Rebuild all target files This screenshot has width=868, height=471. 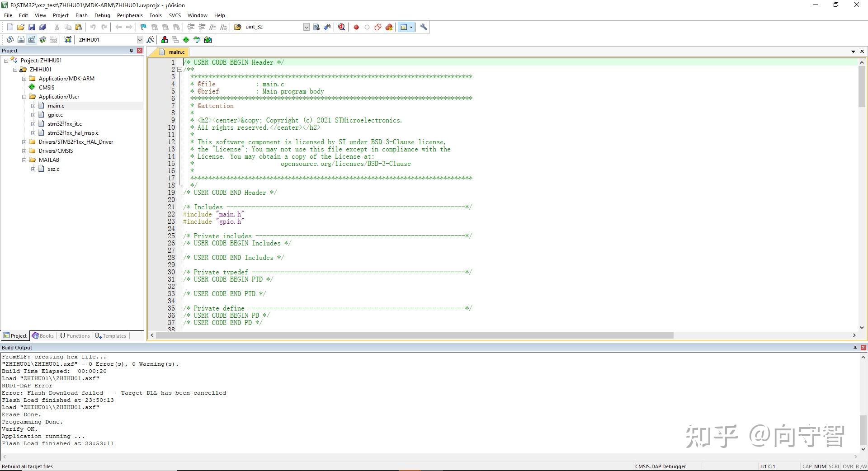pyautogui.click(x=32, y=39)
